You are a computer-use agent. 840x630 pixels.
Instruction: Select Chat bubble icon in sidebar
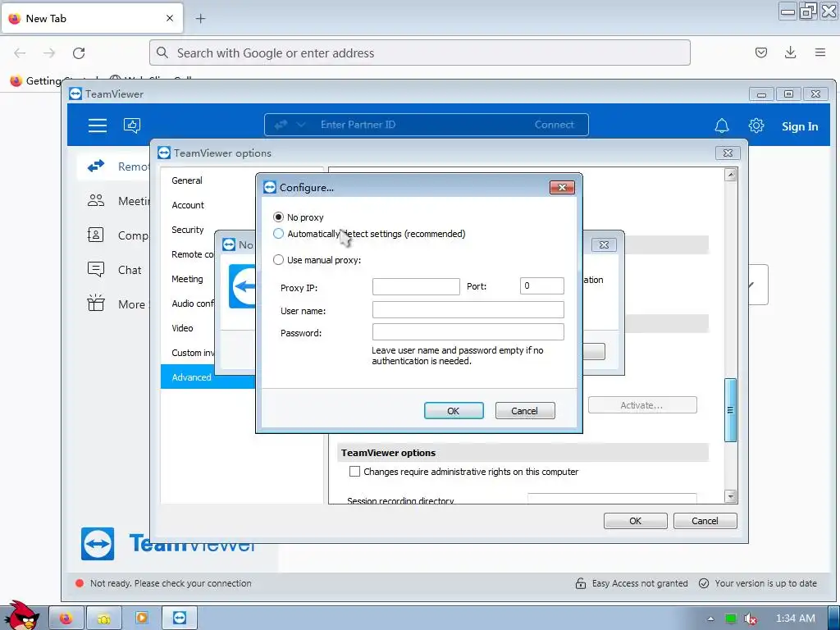tap(96, 269)
